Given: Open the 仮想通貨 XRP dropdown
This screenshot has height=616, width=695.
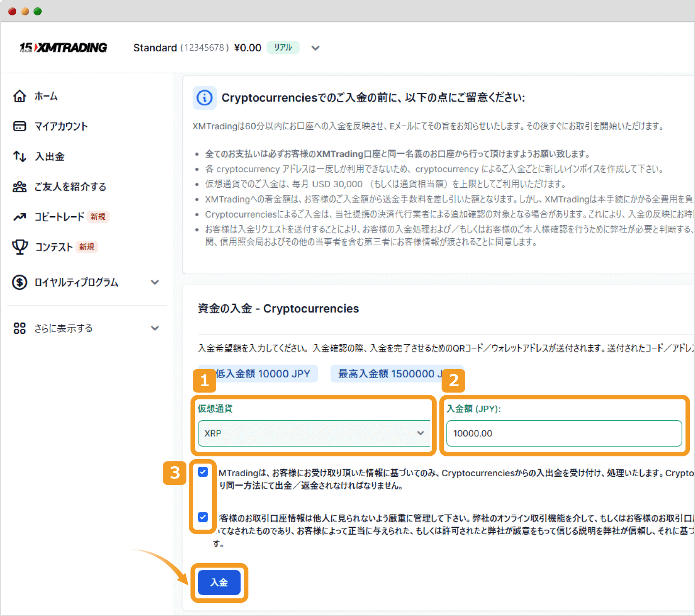Looking at the screenshot, I should point(314,433).
